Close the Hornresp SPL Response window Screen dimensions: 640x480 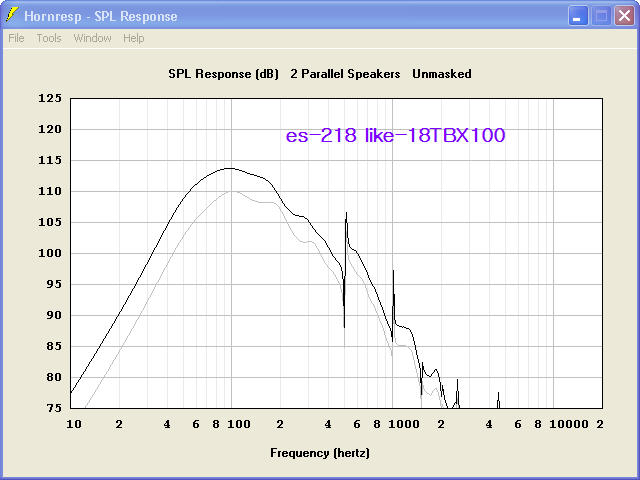[624, 16]
